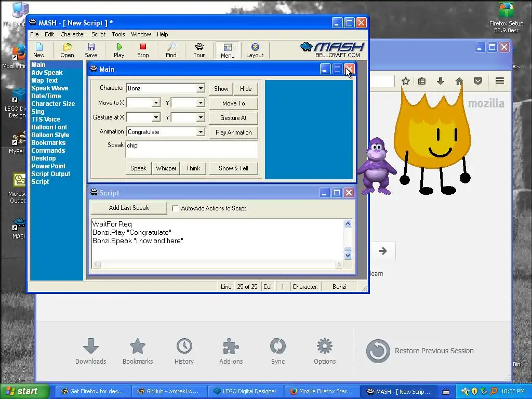Click the Think button
532x399 pixels.
point(193,168)
